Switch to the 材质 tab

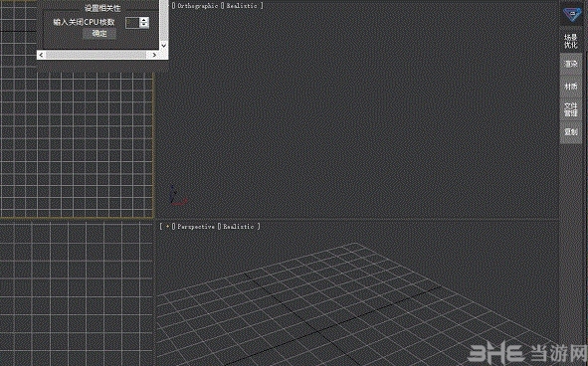(571, 87)
